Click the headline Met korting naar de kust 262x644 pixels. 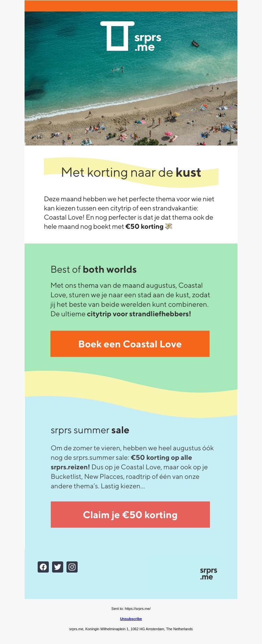[131, 172]
